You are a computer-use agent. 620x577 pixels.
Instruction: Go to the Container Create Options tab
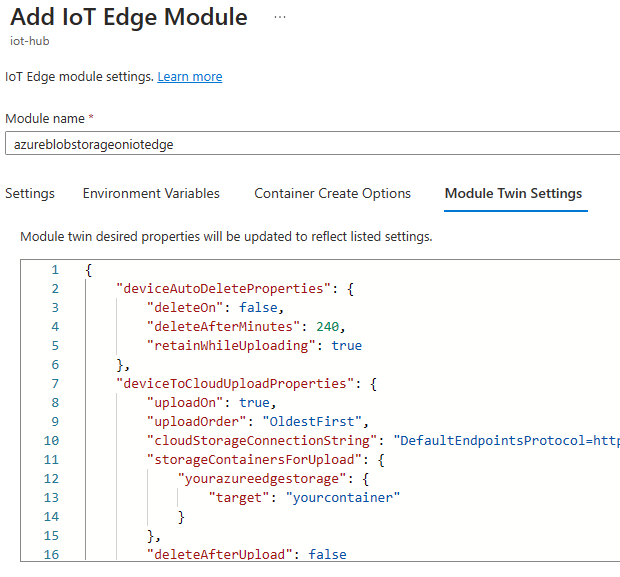click(332, 194)
